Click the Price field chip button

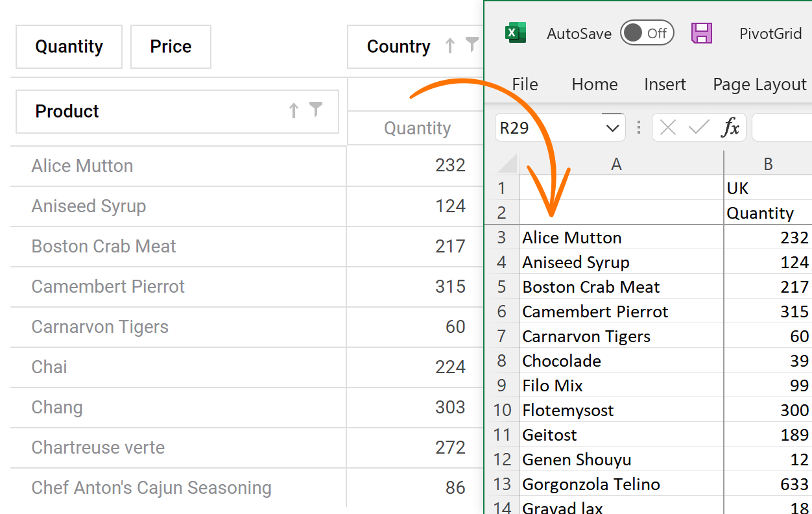[171, 47]
